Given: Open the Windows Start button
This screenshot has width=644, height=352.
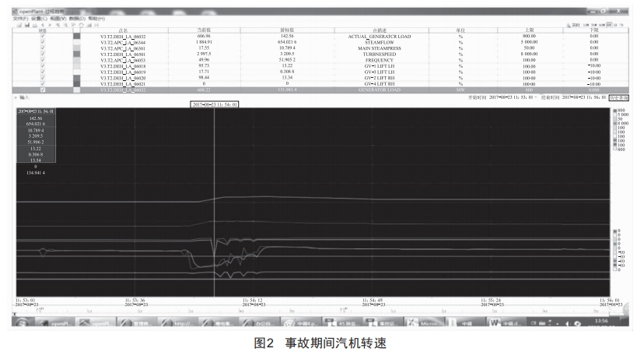Looking at the screenshot, I should pyautogui.click(x=19, y=322).
